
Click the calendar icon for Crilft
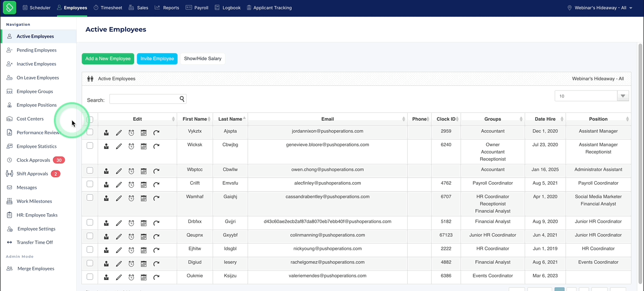pyautogui.click(x=144, y=185)
